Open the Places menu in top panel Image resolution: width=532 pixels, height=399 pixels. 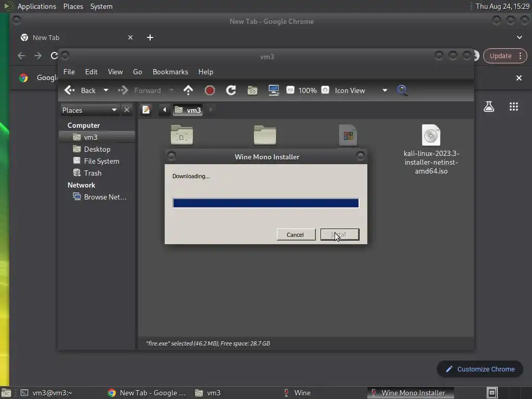73,6
